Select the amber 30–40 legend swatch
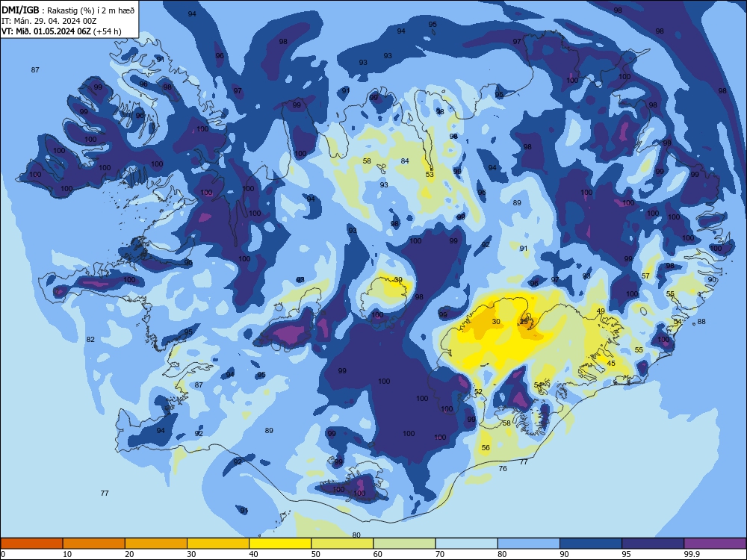Viewport: 747px width, 560px height. tap(218, 544)
